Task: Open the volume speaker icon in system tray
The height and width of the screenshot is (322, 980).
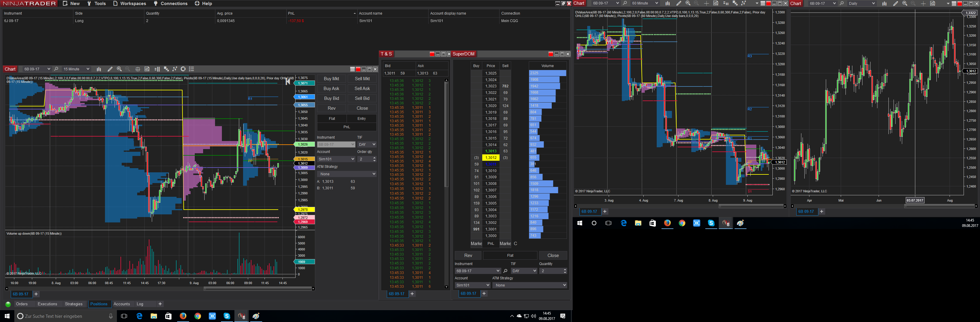Action: 533,316
